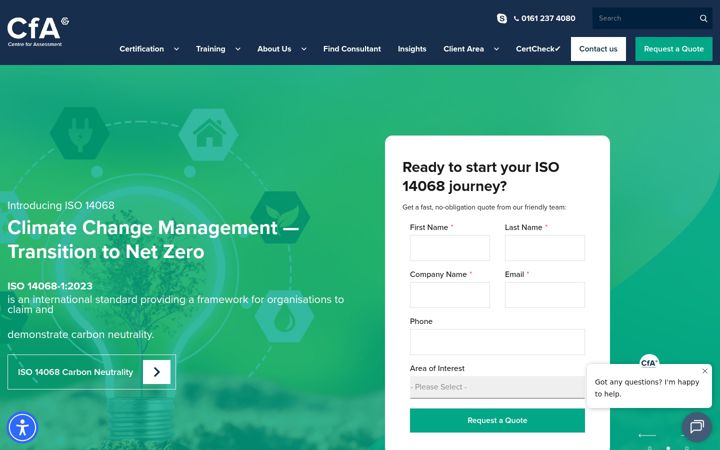Click the arrow on ISO 14068 Carbon Neutrality button
Screen dimensions: 720x450
(157, 372)
